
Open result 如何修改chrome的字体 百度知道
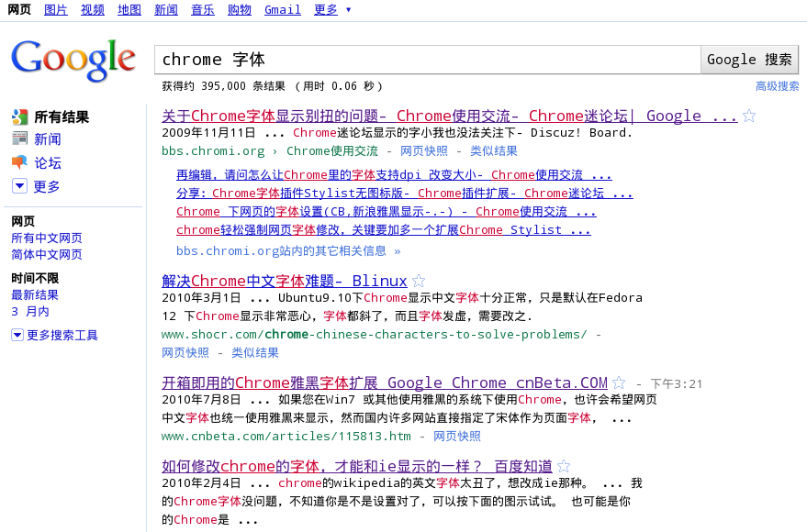[x=356, y=466]
